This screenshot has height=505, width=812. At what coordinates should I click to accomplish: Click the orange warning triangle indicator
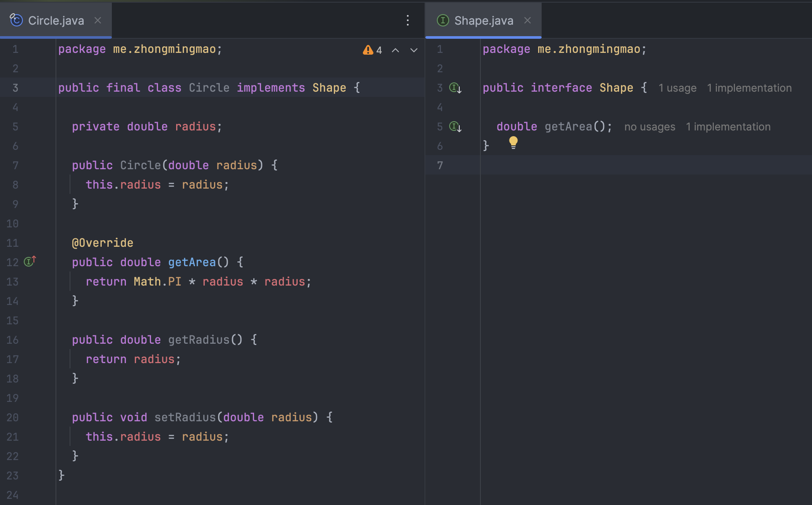[368, 50]
